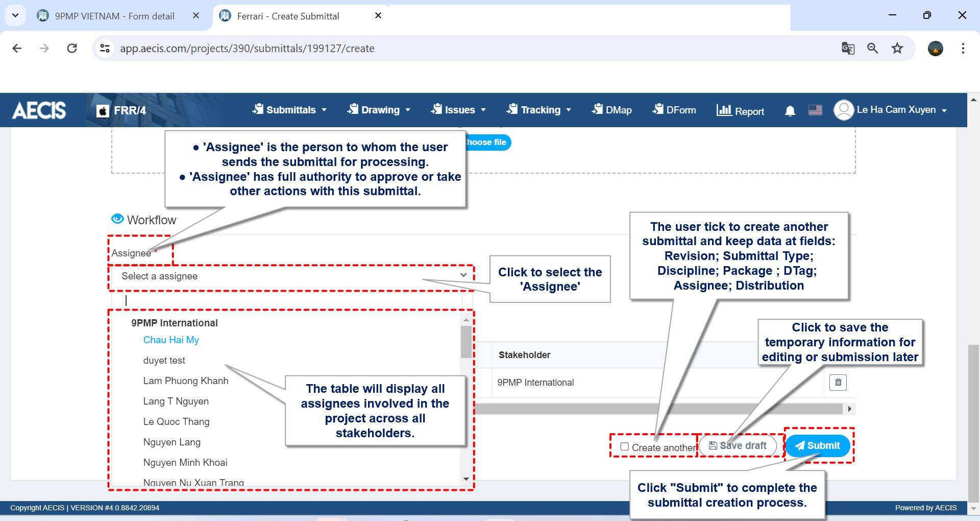Expand the Tracking menu

pyautogui.click(x=538, y=110)
